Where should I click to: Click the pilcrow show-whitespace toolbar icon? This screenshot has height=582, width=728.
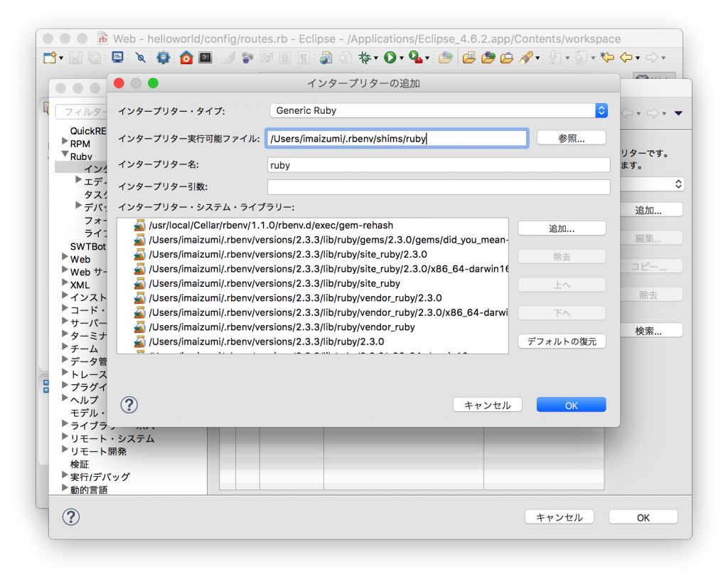304,58
